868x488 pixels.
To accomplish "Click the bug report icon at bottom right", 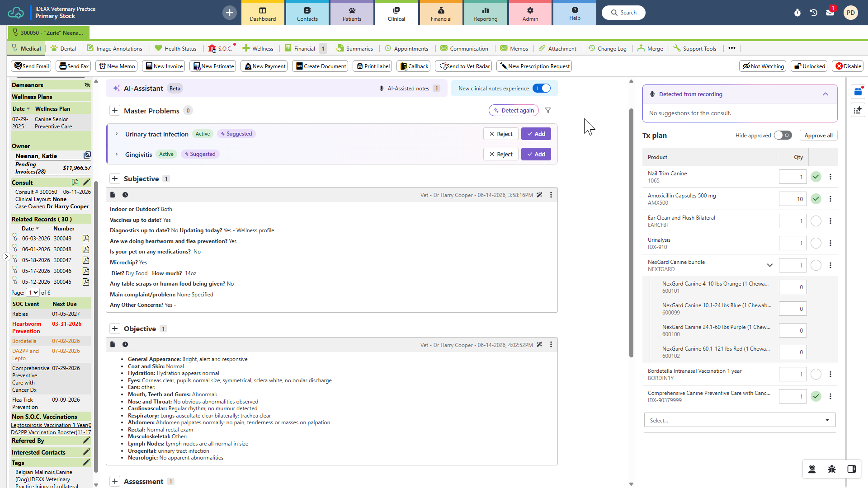I will pos(832,469).
